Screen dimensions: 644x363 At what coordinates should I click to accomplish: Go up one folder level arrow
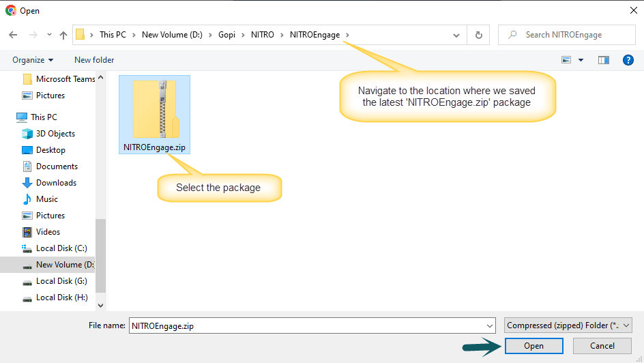(63, 35)
